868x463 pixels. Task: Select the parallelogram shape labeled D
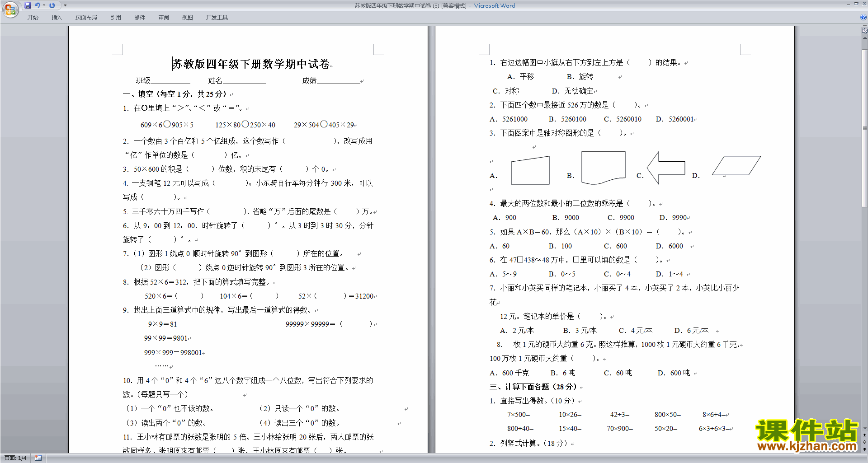click(736, 166)
